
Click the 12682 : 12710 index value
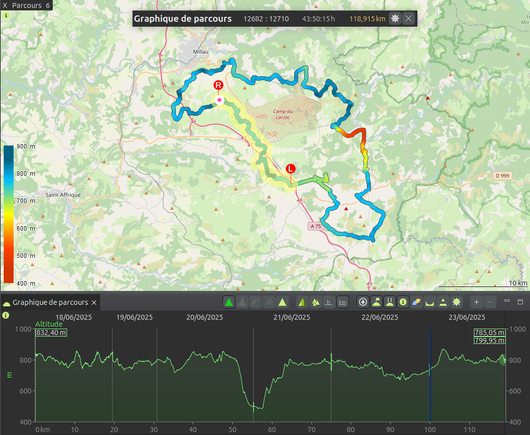[x=266, y=19]
